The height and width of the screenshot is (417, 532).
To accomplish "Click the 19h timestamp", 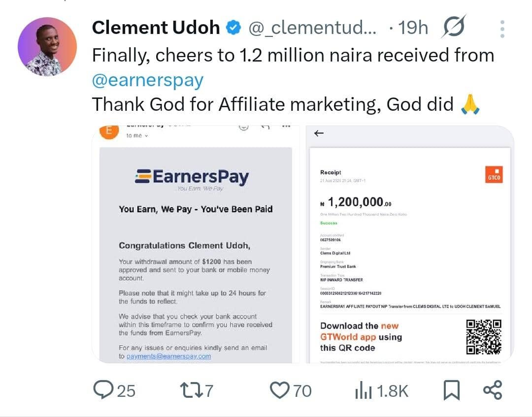I will click(x=413, y=28).
